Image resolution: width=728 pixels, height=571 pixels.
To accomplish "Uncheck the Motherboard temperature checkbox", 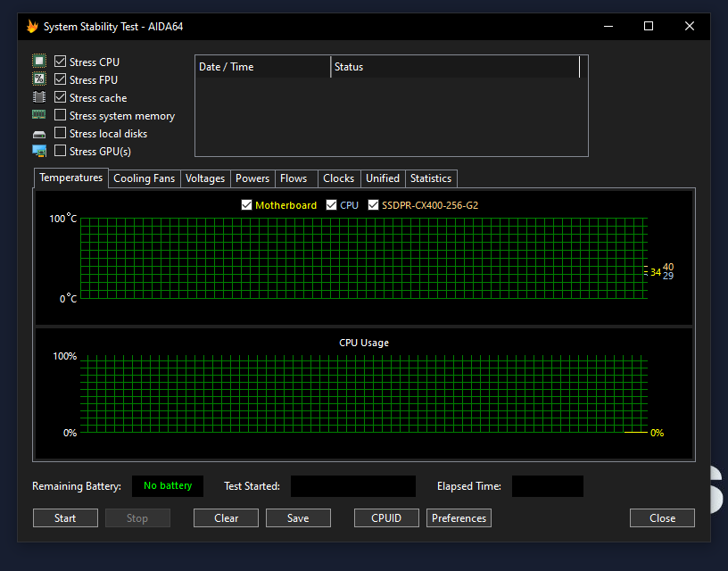I will coord(247,205).
